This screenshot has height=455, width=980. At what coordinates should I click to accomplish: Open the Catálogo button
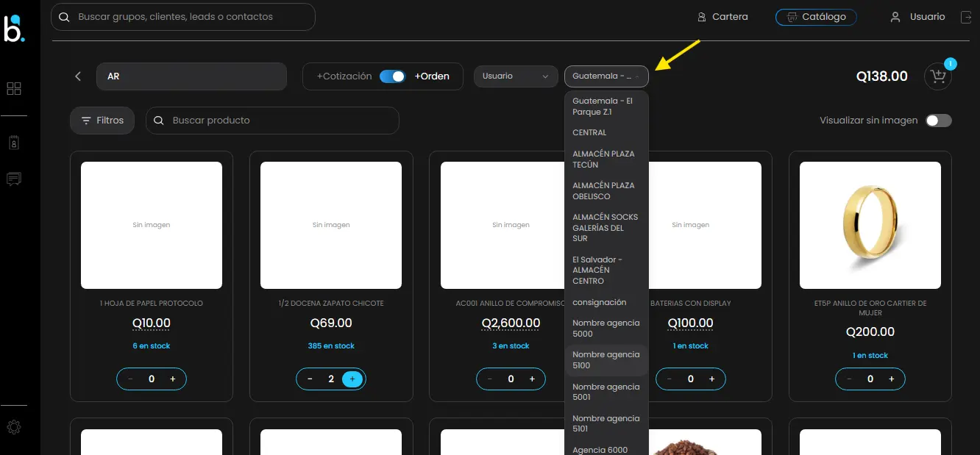tap(816, 17)
